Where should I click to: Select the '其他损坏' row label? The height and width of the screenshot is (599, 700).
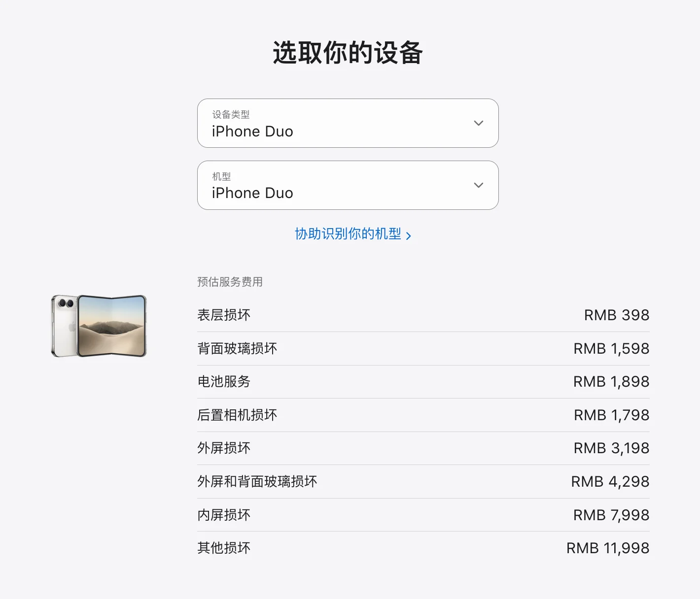(224, 548)
